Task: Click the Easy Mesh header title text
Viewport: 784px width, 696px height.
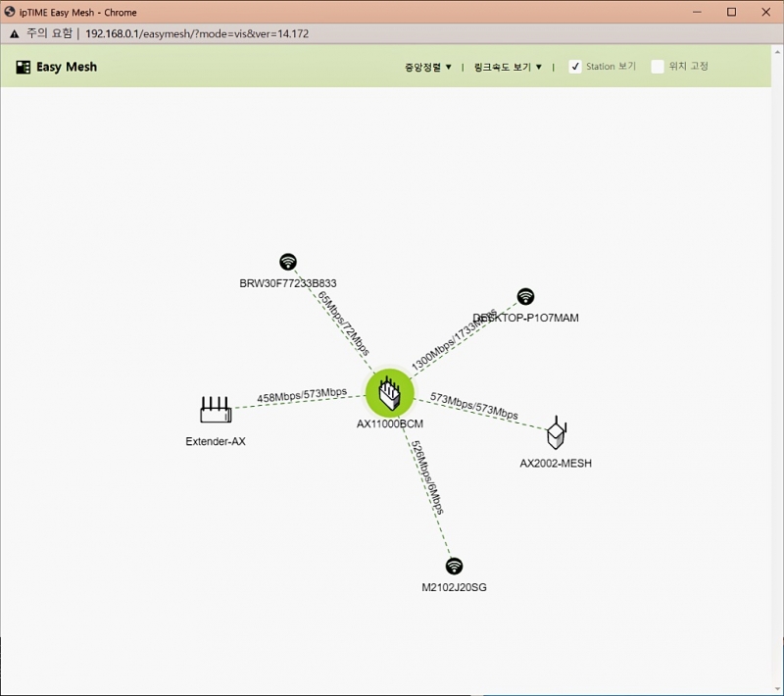Action: [67, 67]
